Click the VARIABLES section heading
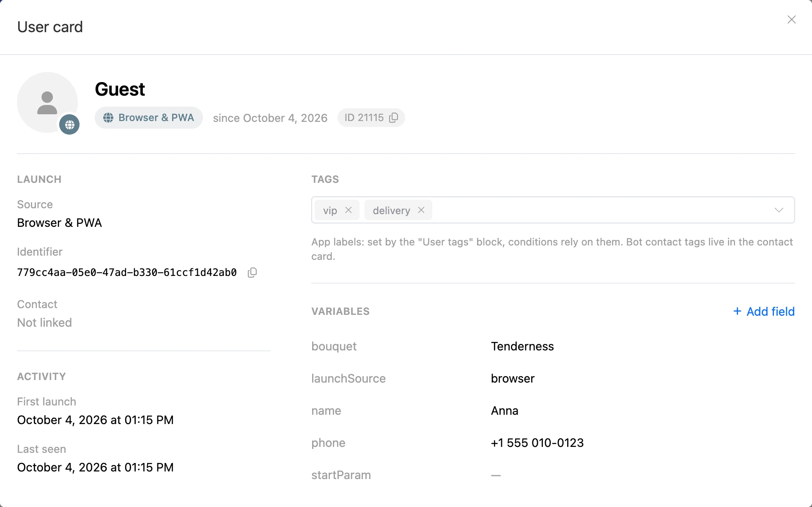Image resolution: width=812 pixels, height=507 pixels. 340,311
